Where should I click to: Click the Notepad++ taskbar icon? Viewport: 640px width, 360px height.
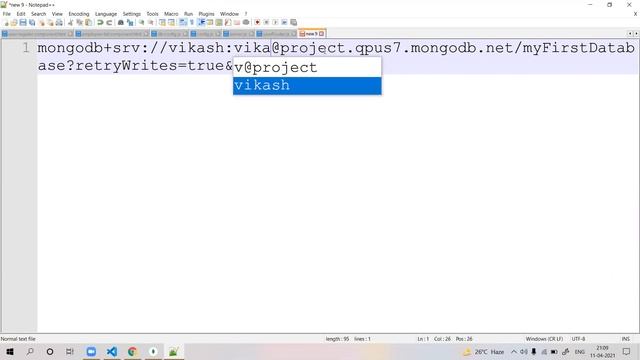point(173,351)
